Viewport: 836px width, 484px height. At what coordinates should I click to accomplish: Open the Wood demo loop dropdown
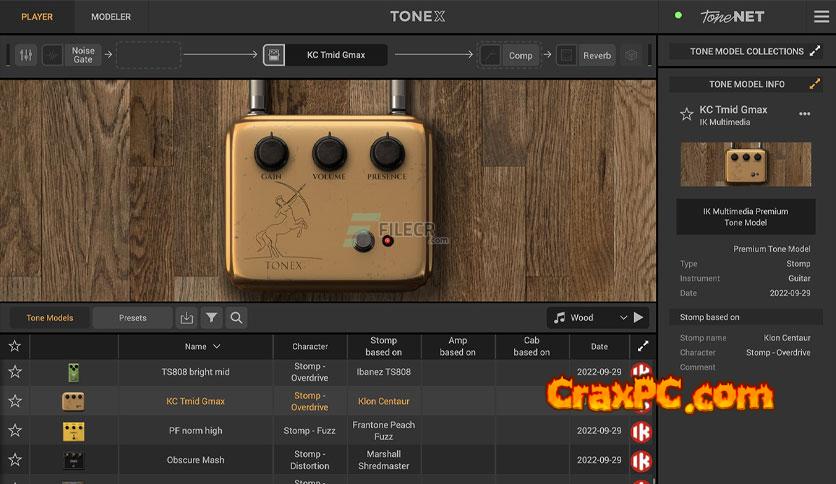click(590, 318)
